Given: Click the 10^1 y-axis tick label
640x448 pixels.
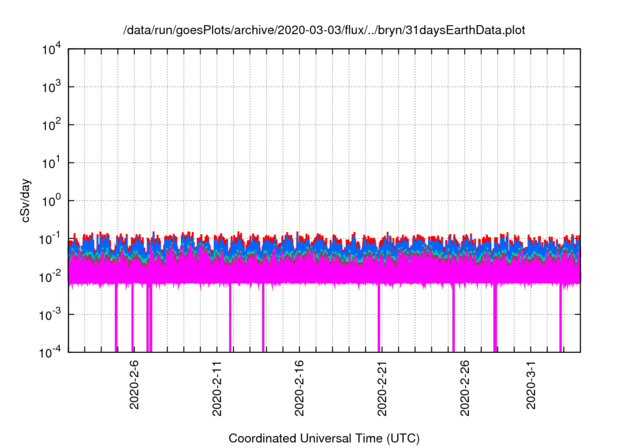Looking at the screenshot, I should coord(51,163).
